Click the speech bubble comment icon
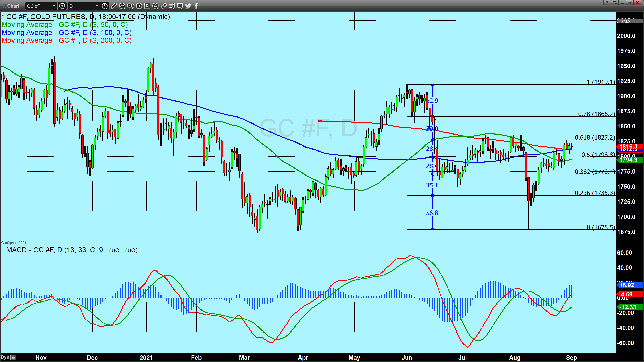 tap(180, 6)
